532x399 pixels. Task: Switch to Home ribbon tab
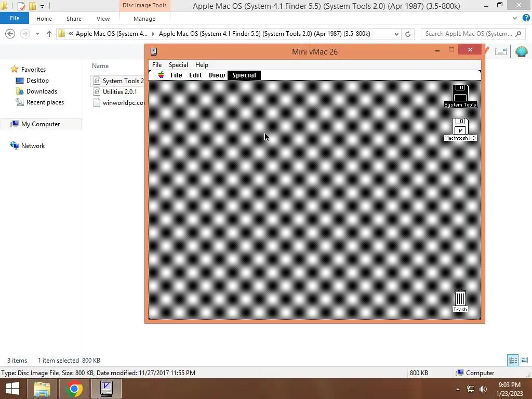44,19
